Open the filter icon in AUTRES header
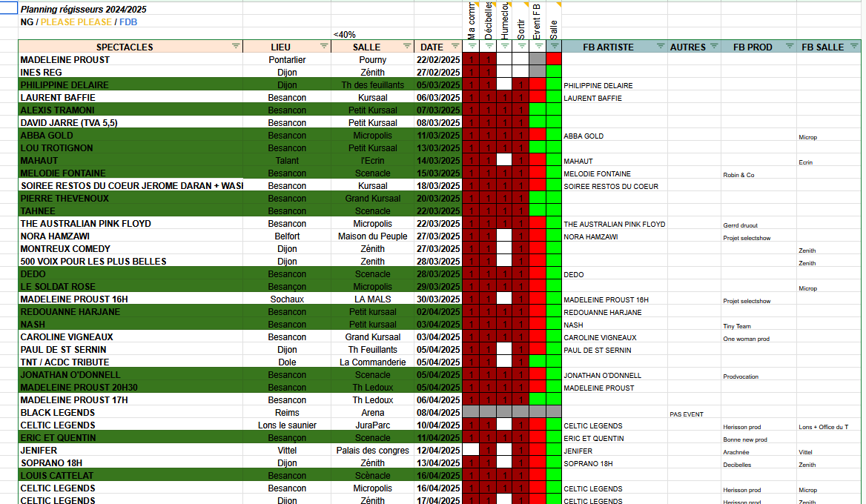The height and width of the screenshot is (504, 866). click(714, 47)
